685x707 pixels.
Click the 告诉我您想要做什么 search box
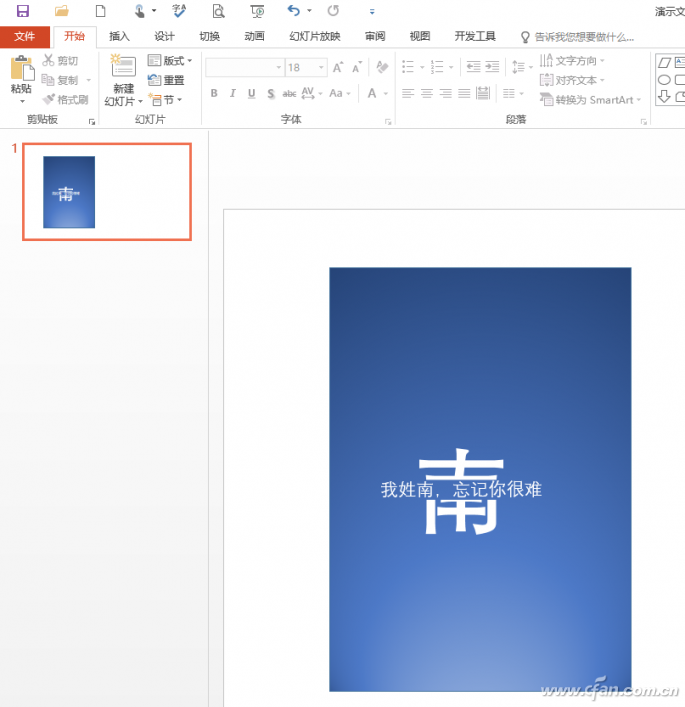pos(577,37)
